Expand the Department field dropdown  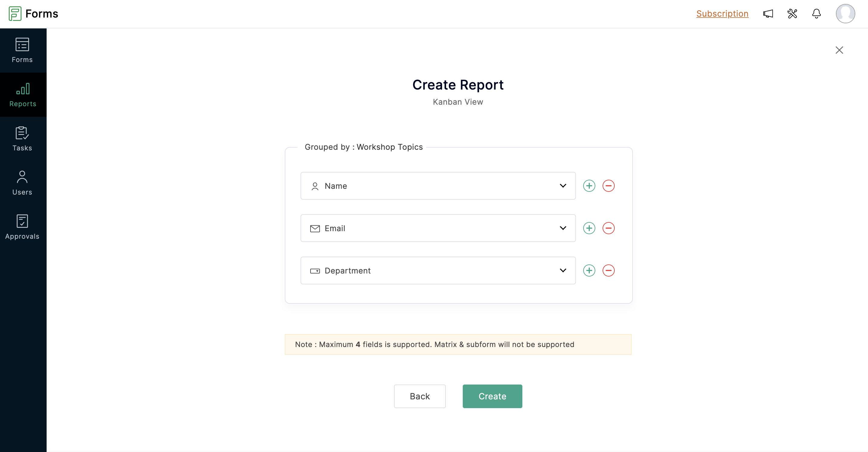coord(438,271)
